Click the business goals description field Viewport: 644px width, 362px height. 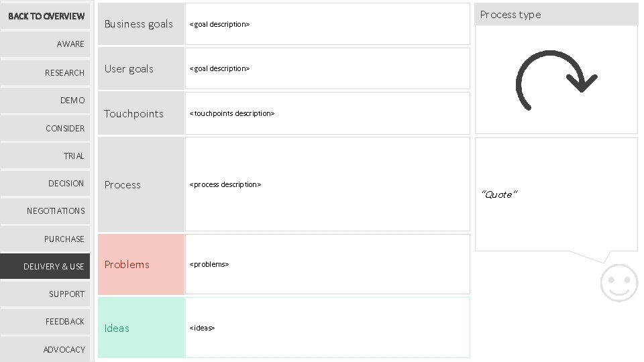pyautogui.click(x=327, y=24)
